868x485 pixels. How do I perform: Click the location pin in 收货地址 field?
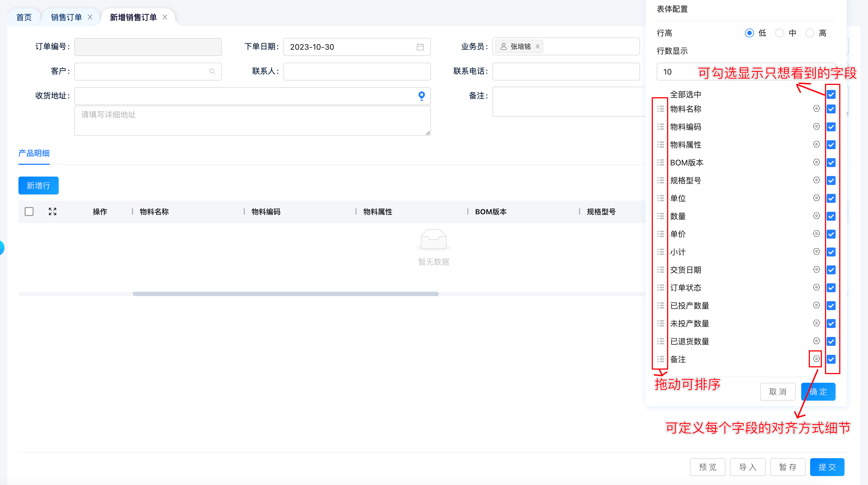[421, 96]
